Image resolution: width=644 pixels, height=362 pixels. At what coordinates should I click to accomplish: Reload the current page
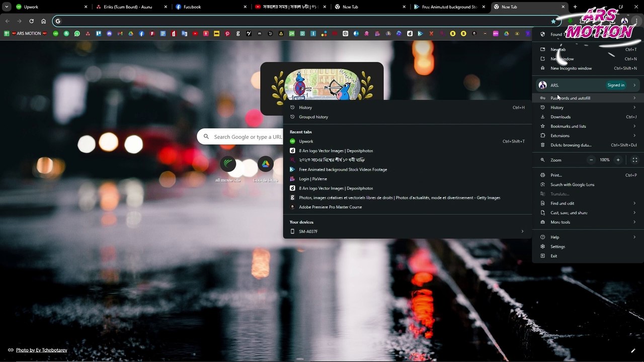coord(31,21)
